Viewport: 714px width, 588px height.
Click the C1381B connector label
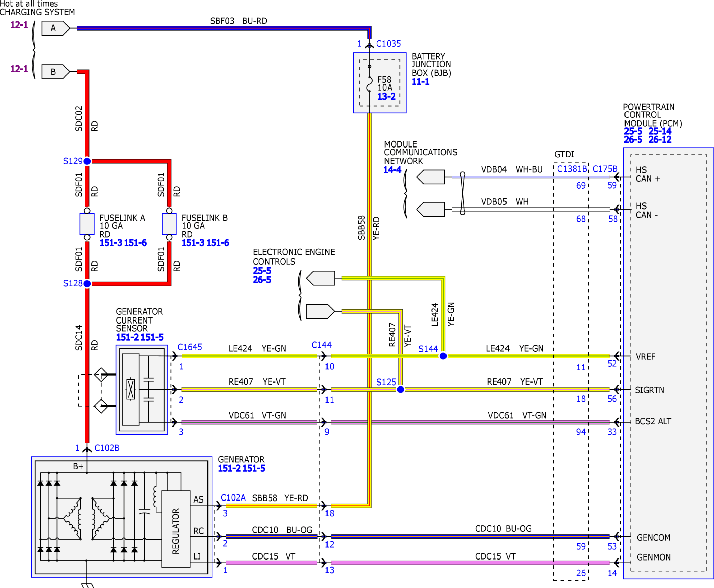pos(572,169)
